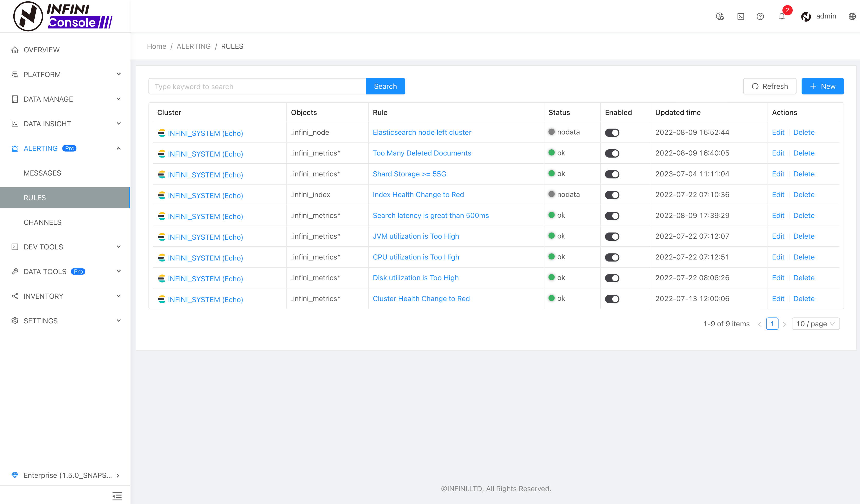Image resolution: width=860 pixels, height=504 pixels.
Task: Click cluster icon in JVM utilization row
Action: click(161, 237)
